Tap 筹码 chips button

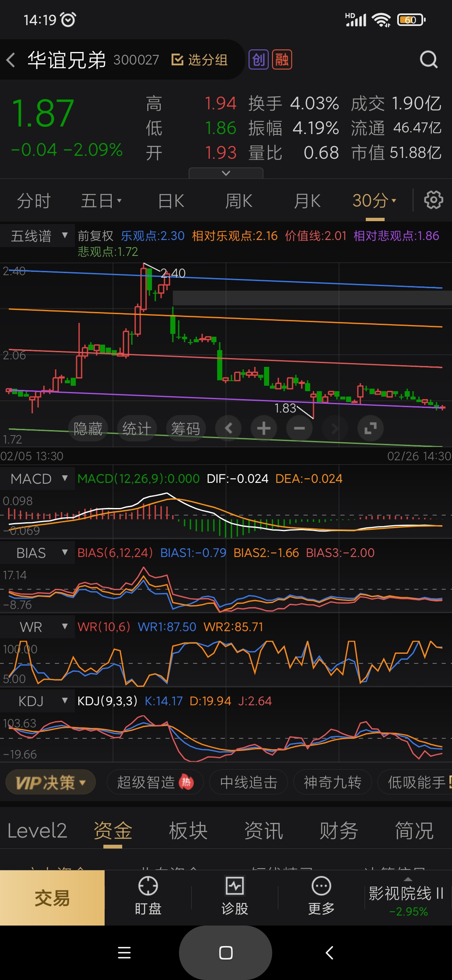[186, 428]
